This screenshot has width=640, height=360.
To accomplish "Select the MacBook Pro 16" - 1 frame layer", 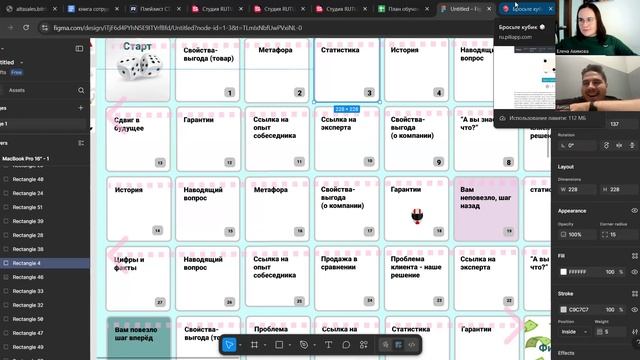I will tap(26, 158).
